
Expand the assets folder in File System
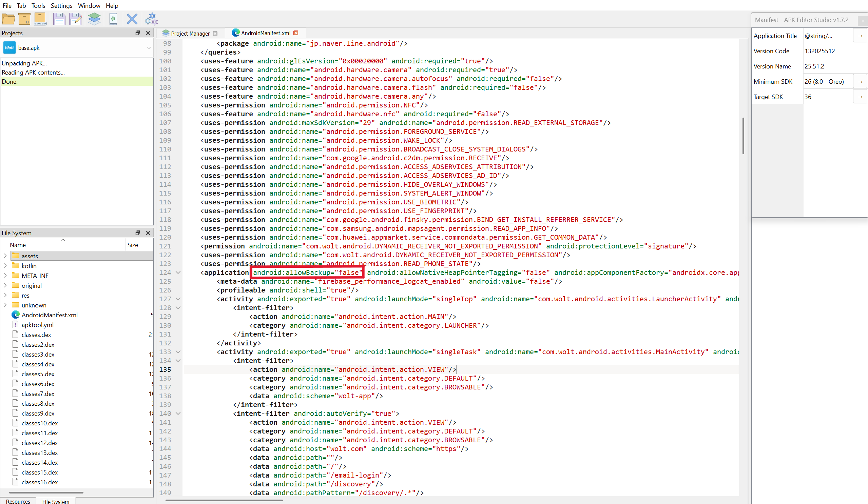5,256
